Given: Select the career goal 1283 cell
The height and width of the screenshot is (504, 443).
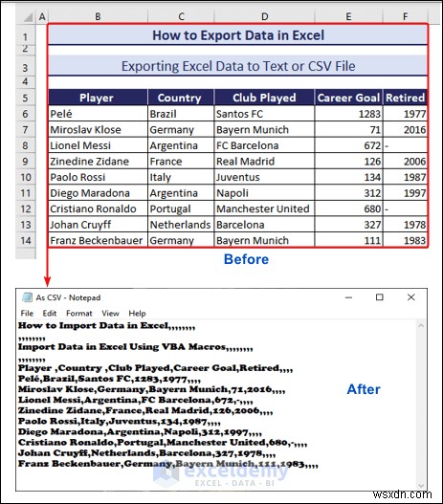Looking at the screenshot, I should [x=348, y=114].
